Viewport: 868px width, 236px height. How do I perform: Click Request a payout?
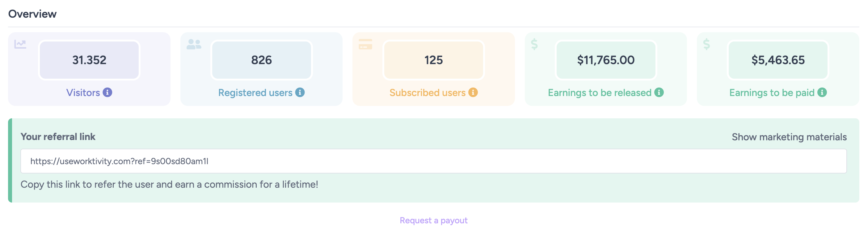click(434, 220)
